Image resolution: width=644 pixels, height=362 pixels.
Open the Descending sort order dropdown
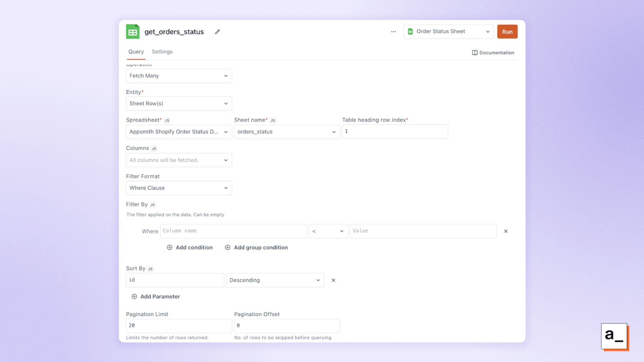click(275, 280)
